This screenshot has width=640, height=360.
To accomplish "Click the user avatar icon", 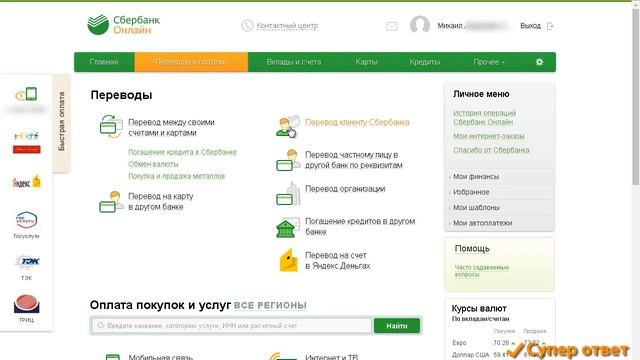I will pos(420,25).
